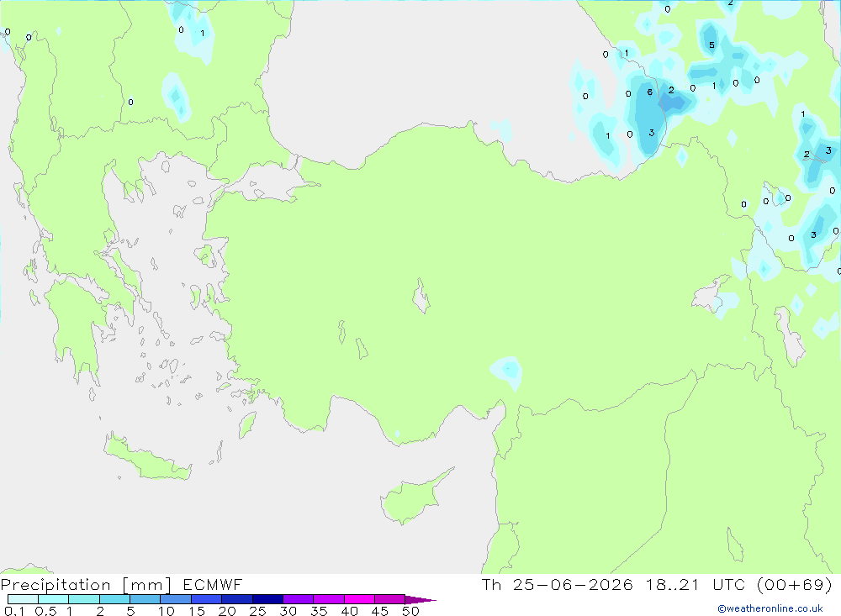Click the '50' legend scale label

point(411,611)
